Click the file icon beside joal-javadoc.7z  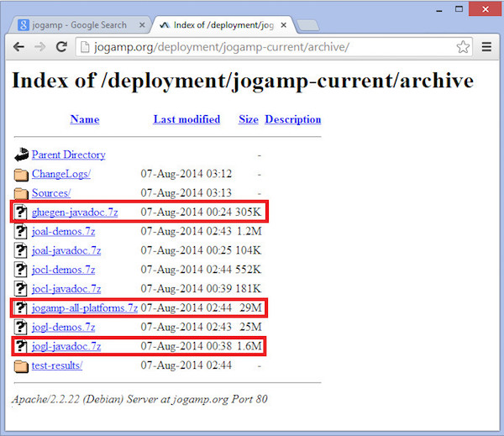point(20,250)
